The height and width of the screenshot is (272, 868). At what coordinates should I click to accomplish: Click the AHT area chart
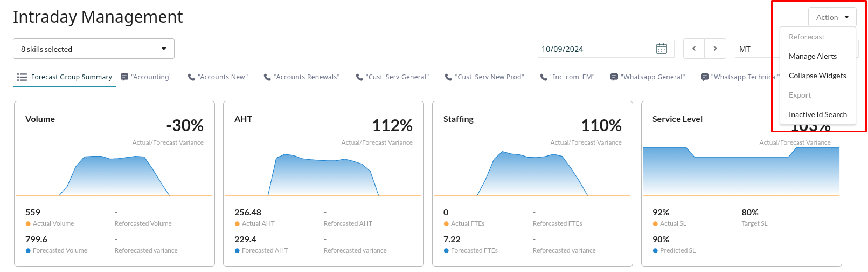coord(323,174)
